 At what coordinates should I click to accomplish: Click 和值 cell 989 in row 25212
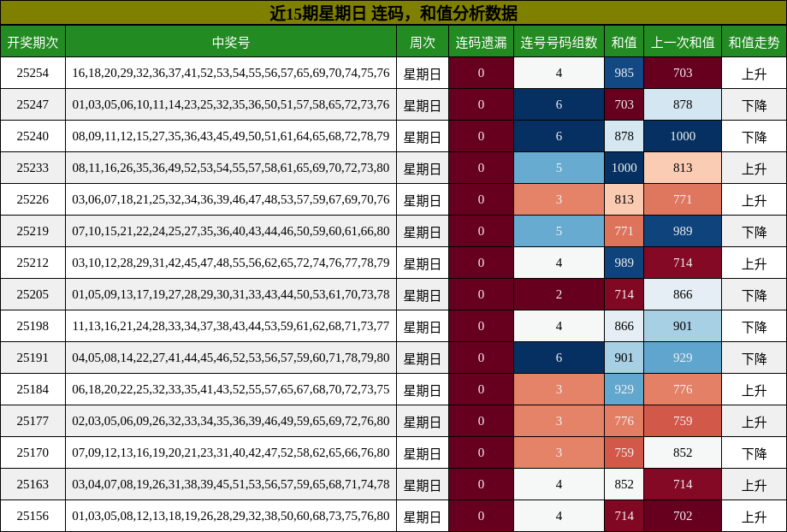click(624, 263)
